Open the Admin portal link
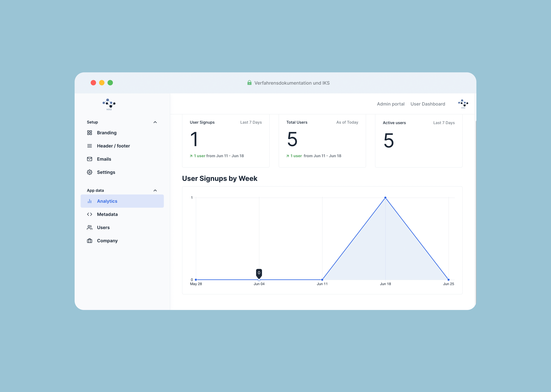Screen dimensions: 551x392 (x=391, y=104)
